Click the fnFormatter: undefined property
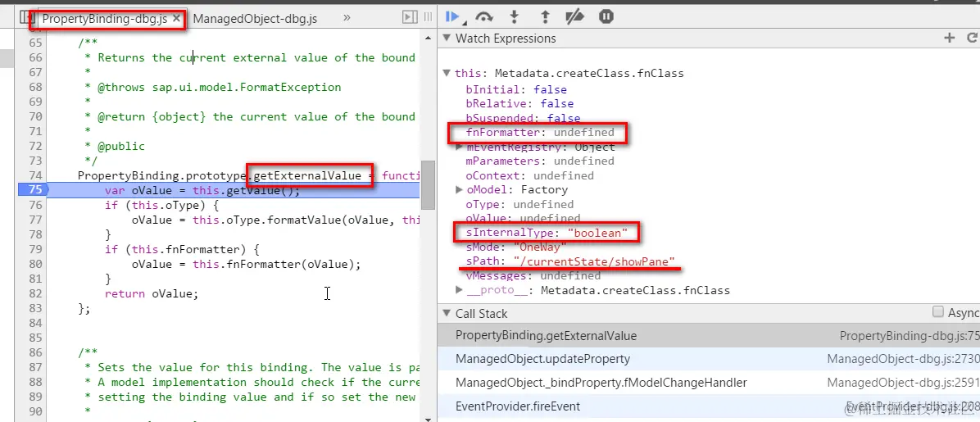Screen dimensions: 980x422 click(x=540, y=133)
